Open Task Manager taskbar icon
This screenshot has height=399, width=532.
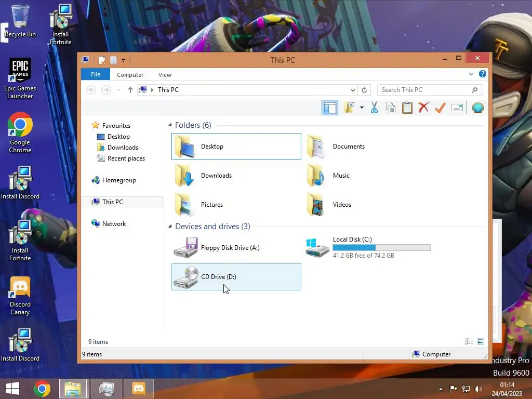coord(107,389)
